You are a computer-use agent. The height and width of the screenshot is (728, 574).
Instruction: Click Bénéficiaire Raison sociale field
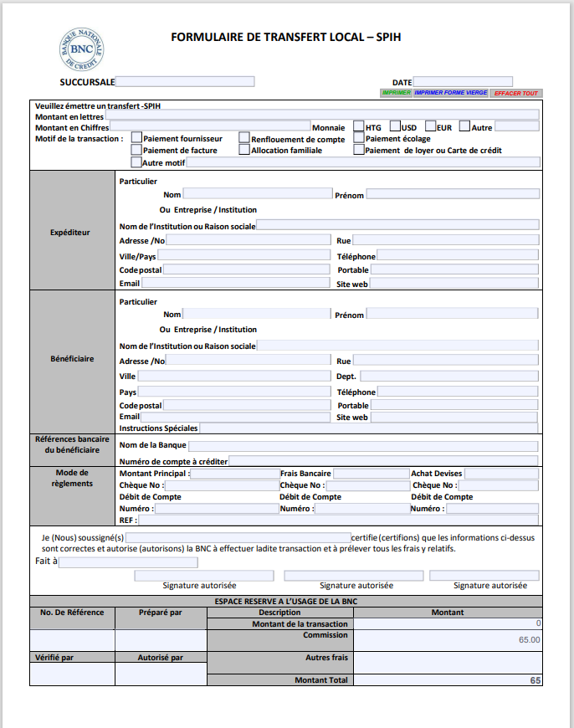pos(398,345)
